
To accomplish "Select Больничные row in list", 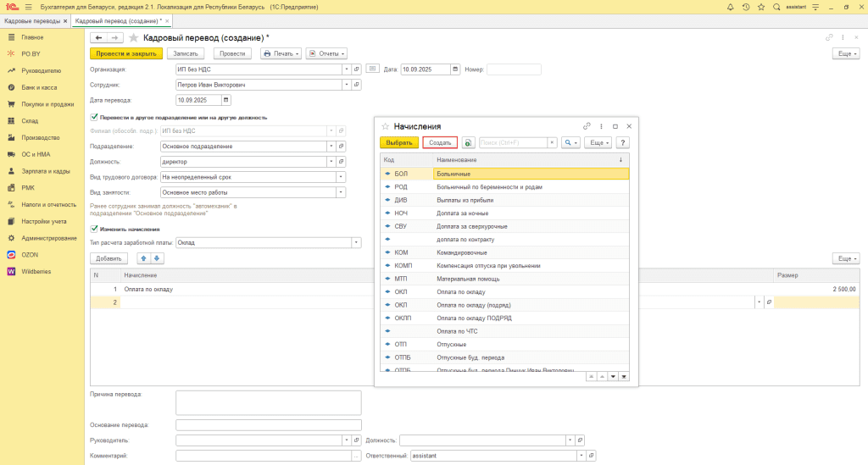I will [x=505, y=174].
